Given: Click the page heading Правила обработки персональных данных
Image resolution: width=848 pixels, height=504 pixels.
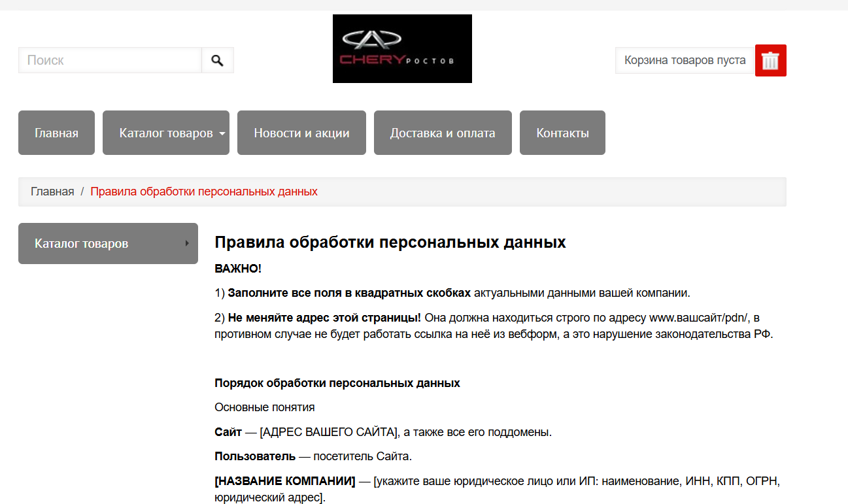Looking at the screenshot, I should [390, 243].
